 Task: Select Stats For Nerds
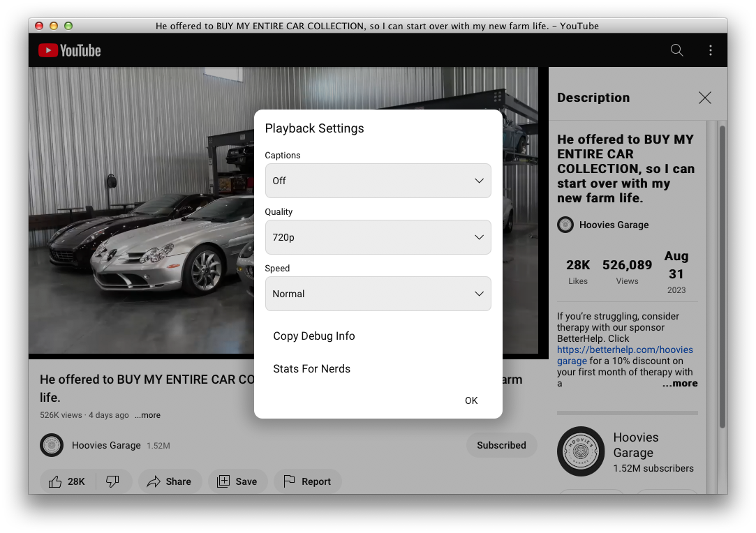click(x=311, y=368)
